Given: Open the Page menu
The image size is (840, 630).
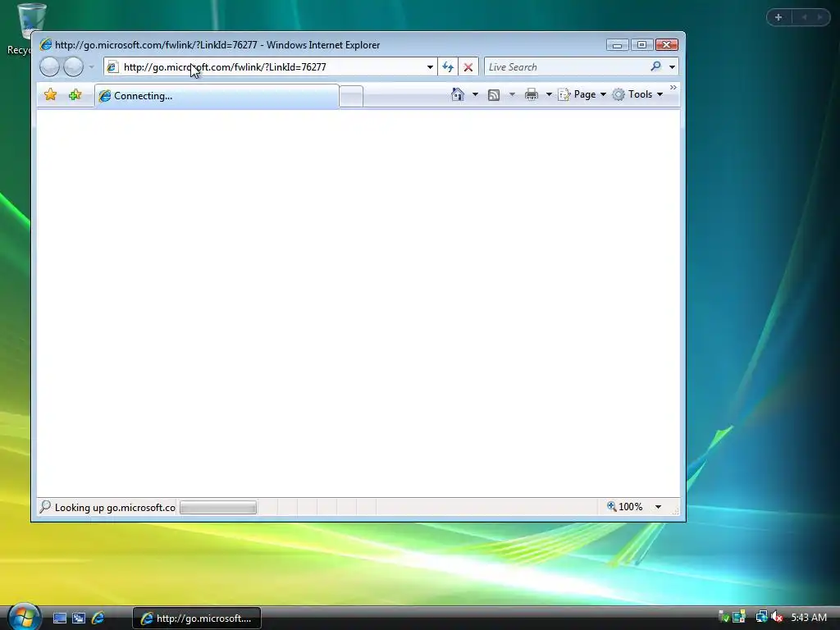Looking at the screenshot, I should point(582,94).
